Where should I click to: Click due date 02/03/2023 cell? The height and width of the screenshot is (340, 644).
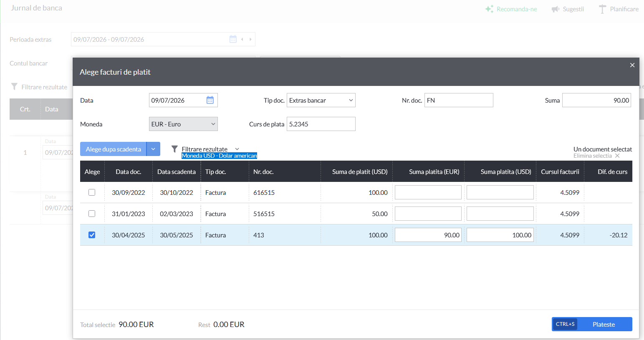click(x=177, y=214)
